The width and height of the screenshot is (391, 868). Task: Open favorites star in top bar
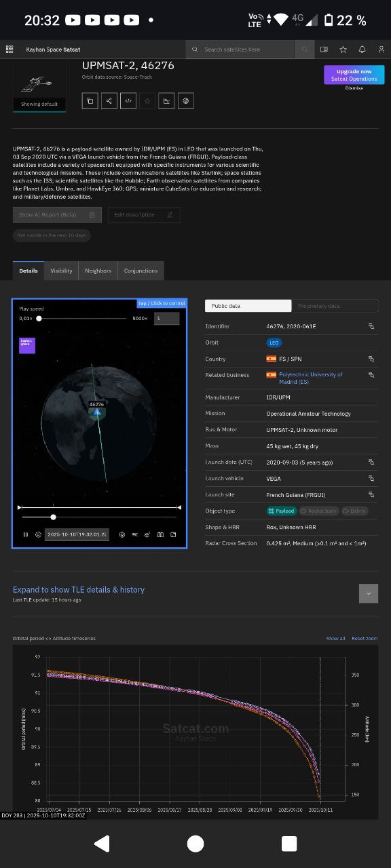tap(343, 50)
